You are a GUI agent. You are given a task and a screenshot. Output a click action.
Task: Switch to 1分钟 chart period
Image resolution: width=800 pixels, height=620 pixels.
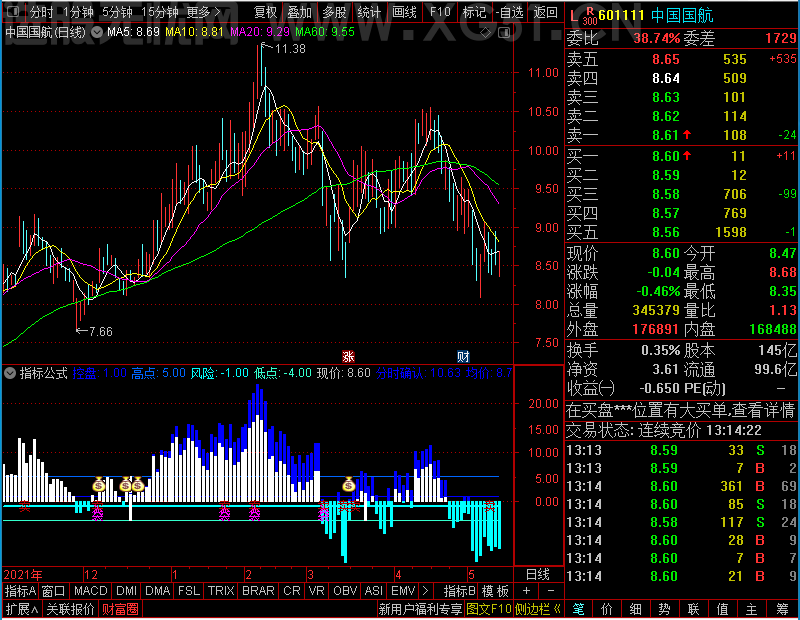pyautogui.click(x=79, y=12)
